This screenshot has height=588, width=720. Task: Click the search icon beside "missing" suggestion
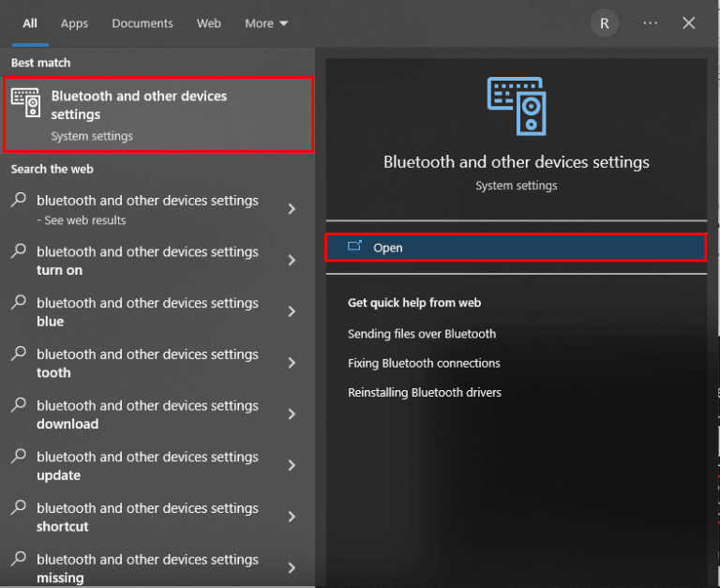18,560
